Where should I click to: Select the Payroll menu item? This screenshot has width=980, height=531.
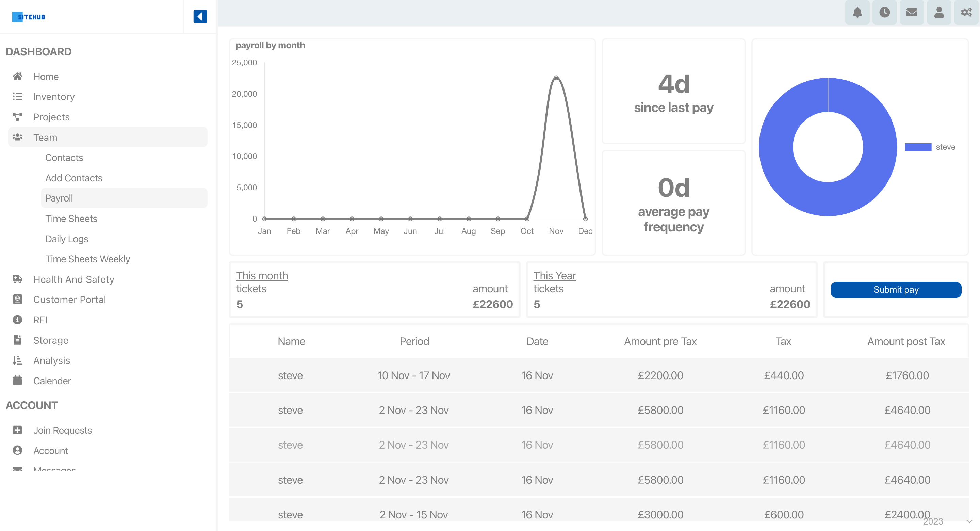(x=60, y=197)
